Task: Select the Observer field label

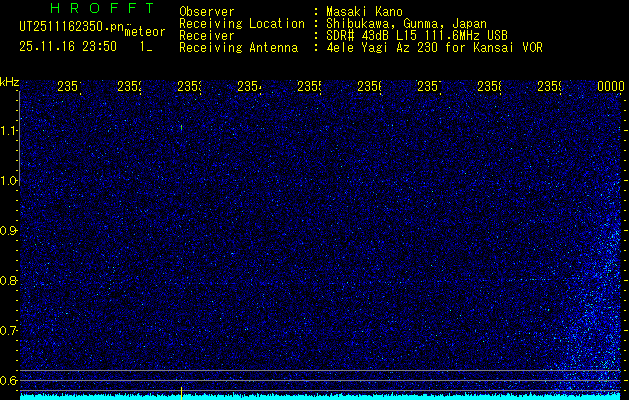Action: [207, 11]
